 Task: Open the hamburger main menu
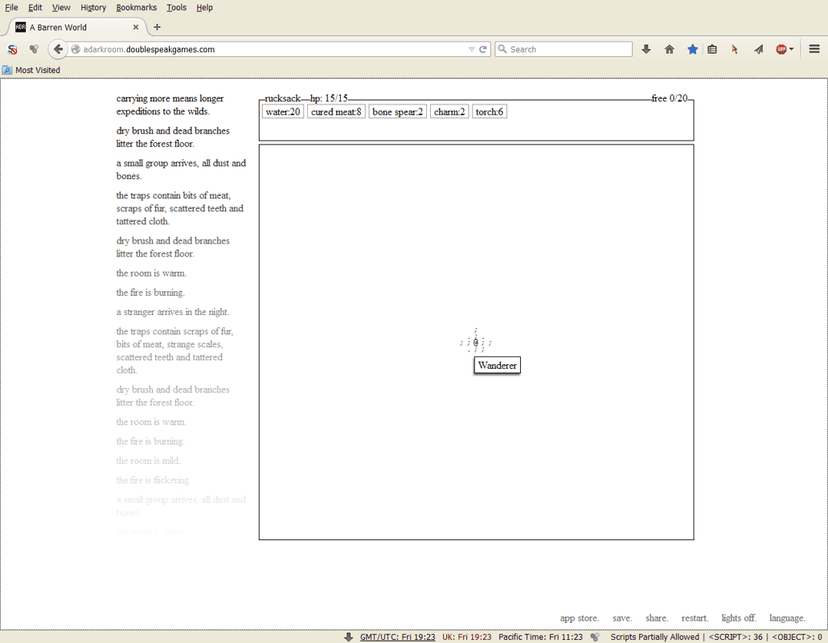pos(814,49)
